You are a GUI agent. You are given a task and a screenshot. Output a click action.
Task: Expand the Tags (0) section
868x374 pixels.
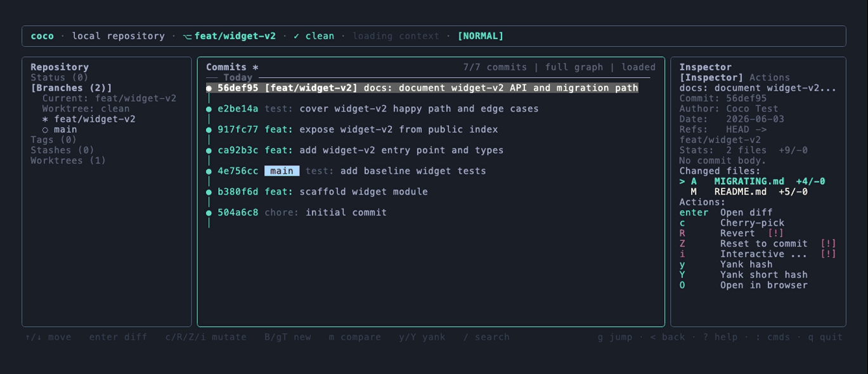point(54,139)
